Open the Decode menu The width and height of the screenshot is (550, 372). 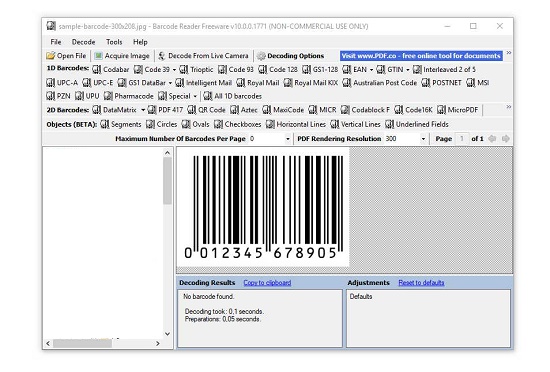tap(83, 42)
